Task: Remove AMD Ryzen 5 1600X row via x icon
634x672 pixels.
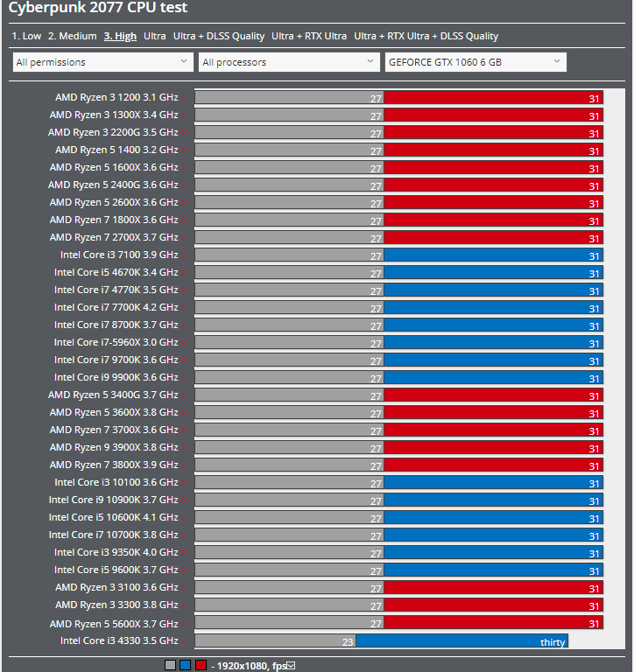Action: pyautogui.click(x=185, y=168)
